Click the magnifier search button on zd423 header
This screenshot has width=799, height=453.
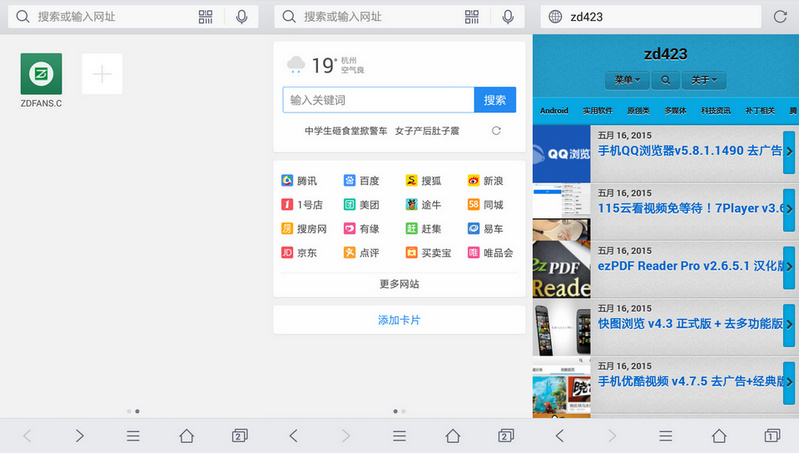pos(666,80)
